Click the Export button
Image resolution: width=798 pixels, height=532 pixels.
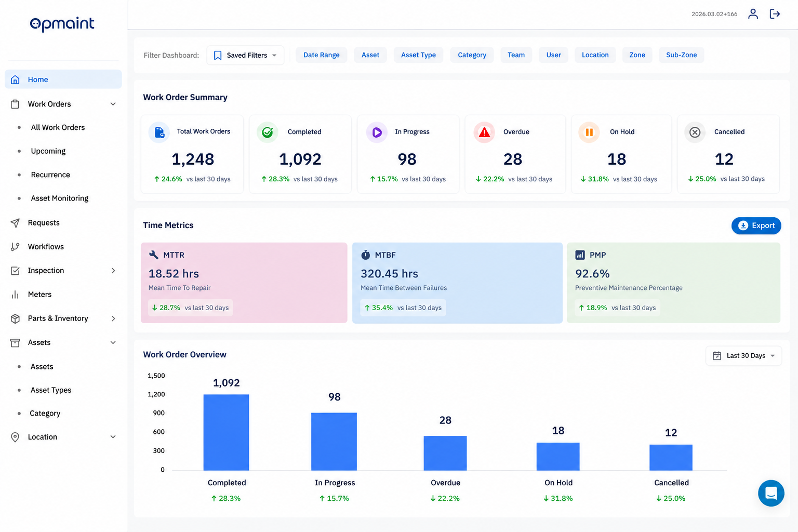click(x=756, y=225)
